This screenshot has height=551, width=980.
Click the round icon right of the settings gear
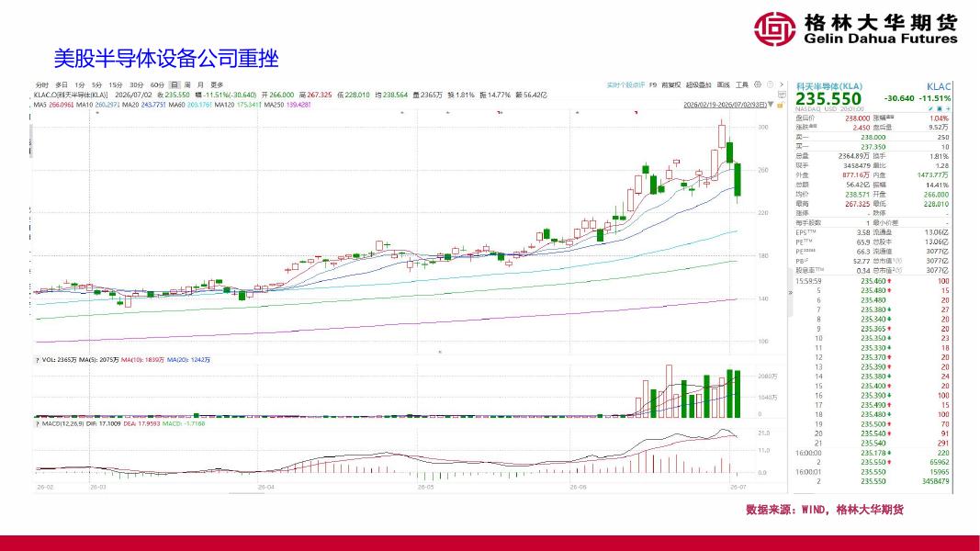(770, 84)
